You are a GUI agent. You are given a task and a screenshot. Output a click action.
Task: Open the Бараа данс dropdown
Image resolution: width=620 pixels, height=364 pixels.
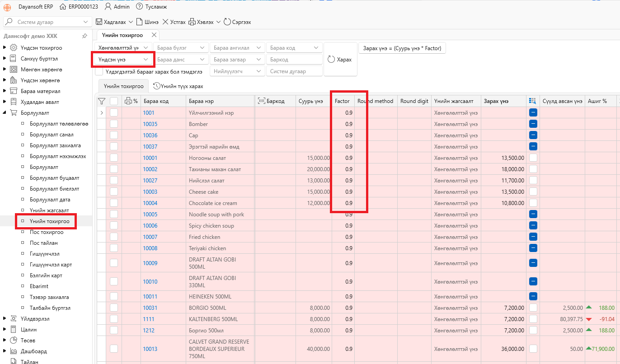181,60
